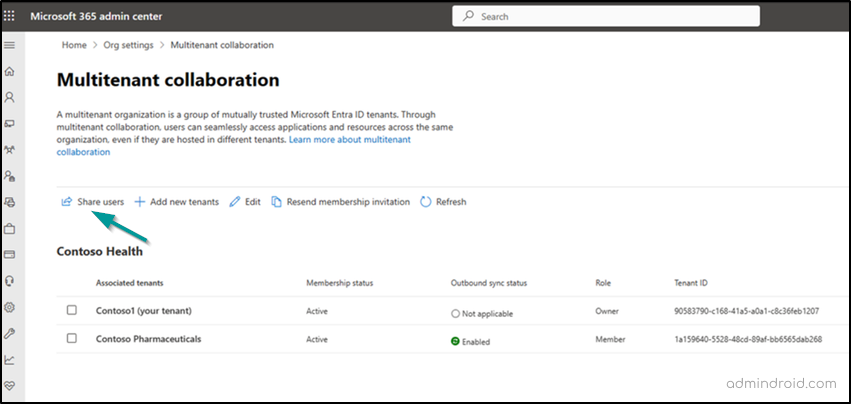Open Home from sidebar house icon
The image size is (851, 404).
pyautogui.click(x=9, y=72)
